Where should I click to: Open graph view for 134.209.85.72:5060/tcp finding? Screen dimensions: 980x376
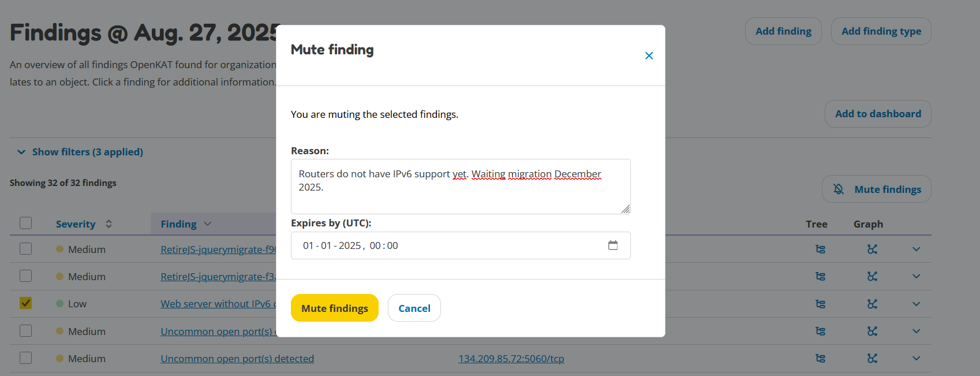[x=872, y=359]
